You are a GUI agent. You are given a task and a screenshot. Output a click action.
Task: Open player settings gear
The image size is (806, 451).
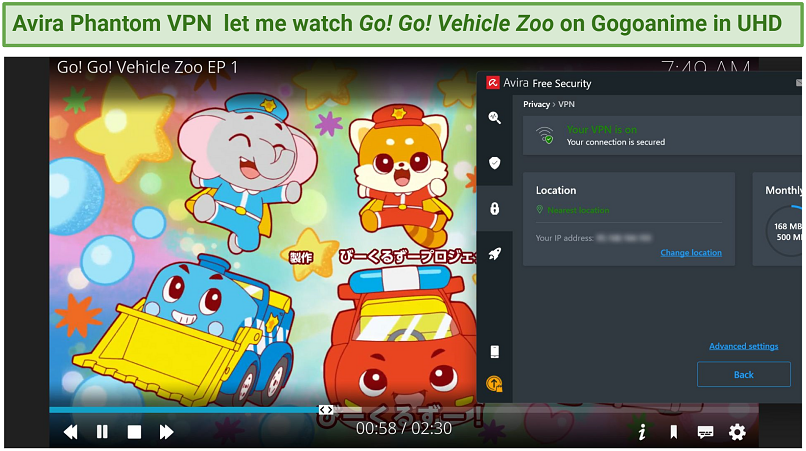tap(737, 432)
